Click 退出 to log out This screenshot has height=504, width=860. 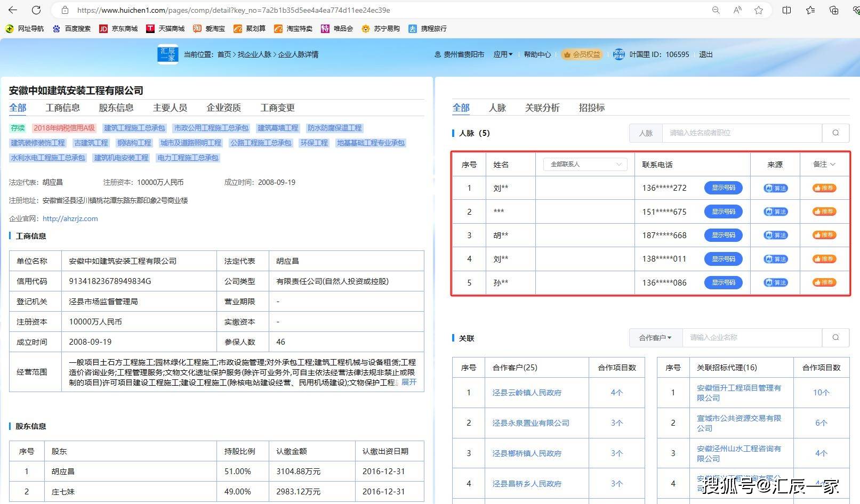coord(706,54)
